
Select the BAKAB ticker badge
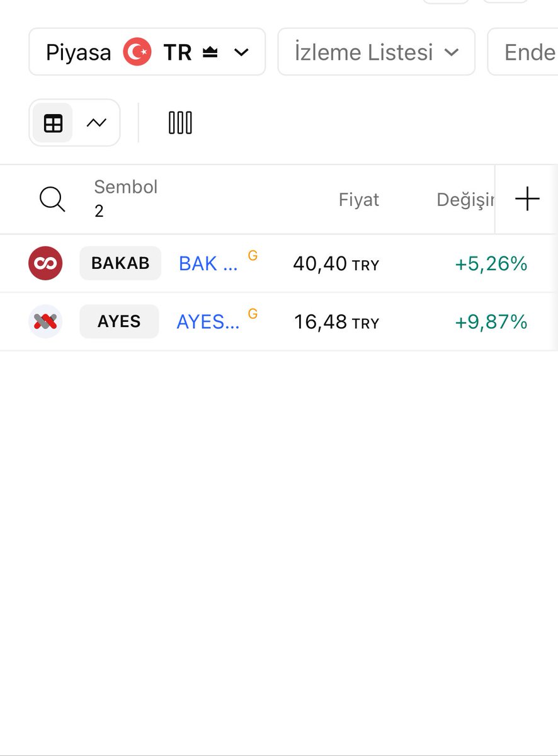coord(120,263)
